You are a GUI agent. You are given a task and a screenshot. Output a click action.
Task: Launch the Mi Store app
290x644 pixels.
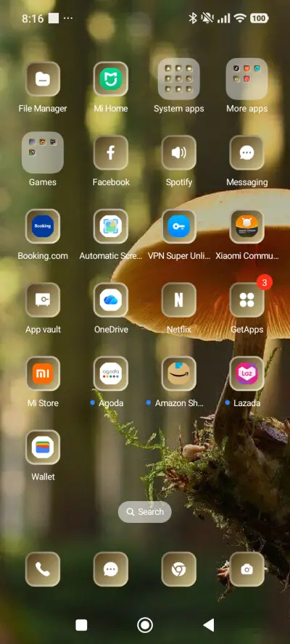click(43, 373)
